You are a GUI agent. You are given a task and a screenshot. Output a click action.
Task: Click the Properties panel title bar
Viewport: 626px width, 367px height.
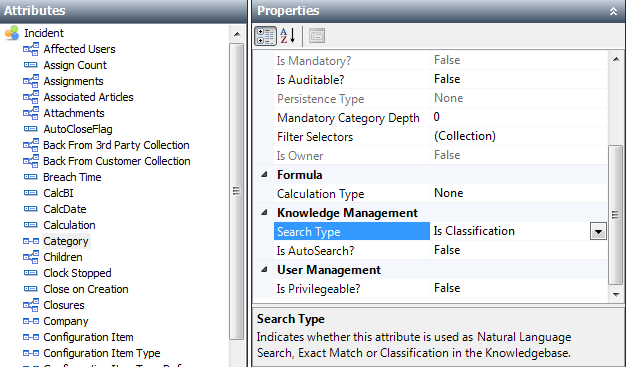(x=439, y=11)
